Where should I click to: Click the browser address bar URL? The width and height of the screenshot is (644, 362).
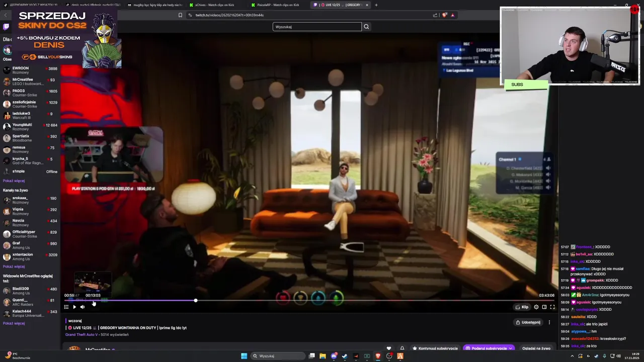[229, 15]
